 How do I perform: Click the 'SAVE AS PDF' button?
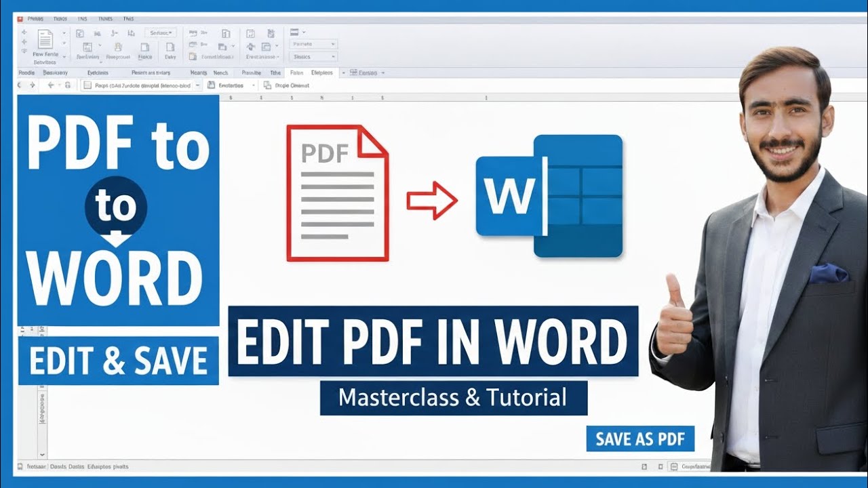click(x=640, y=439)
